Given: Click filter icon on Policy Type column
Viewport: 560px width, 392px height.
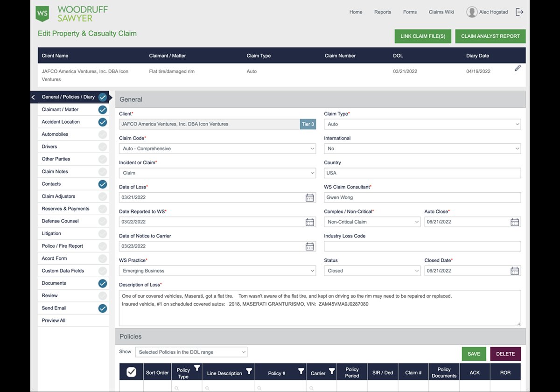Looking at the screenshot, I should 197,369.
